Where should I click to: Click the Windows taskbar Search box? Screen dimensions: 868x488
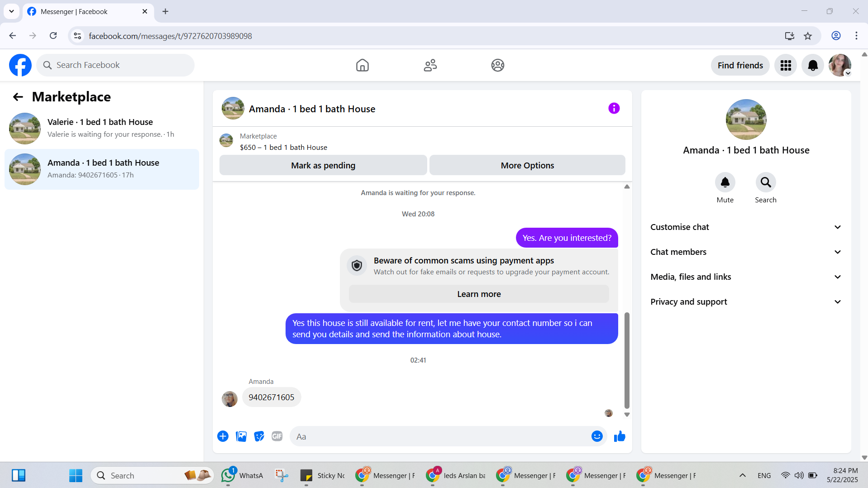(x=152, y=475)
